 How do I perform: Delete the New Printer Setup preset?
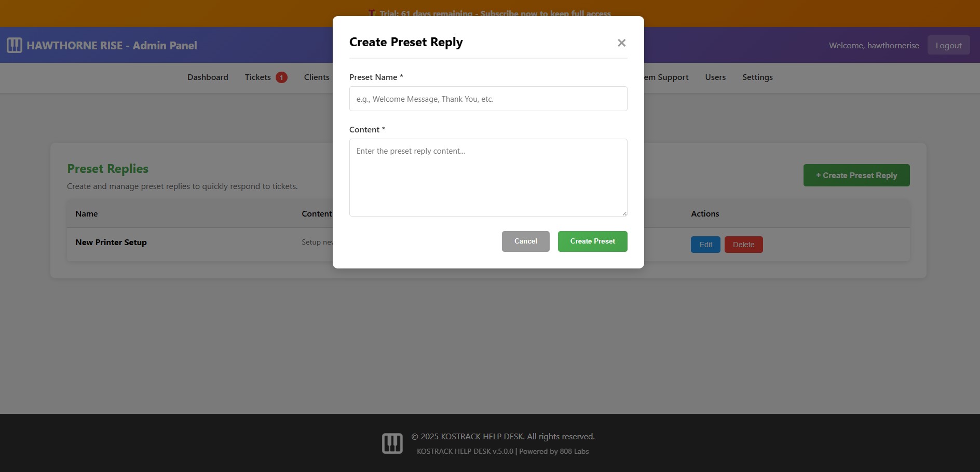tap(743, 245)
